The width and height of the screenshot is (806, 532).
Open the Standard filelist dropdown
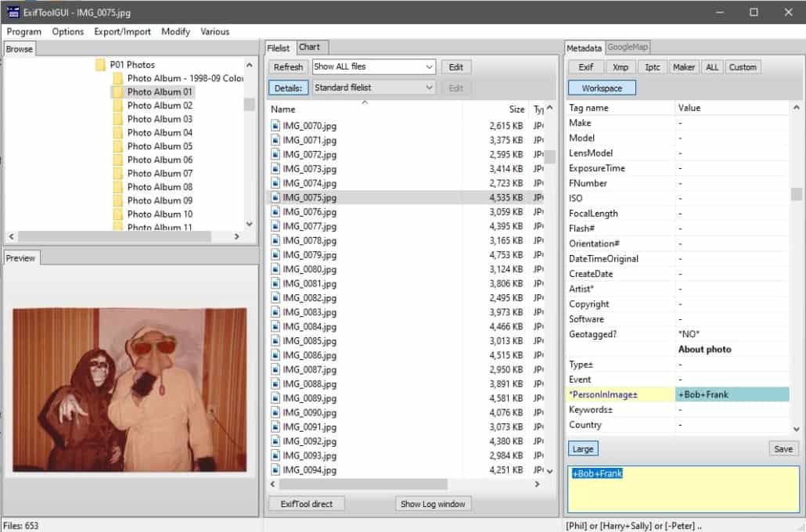tap(429, 88)
